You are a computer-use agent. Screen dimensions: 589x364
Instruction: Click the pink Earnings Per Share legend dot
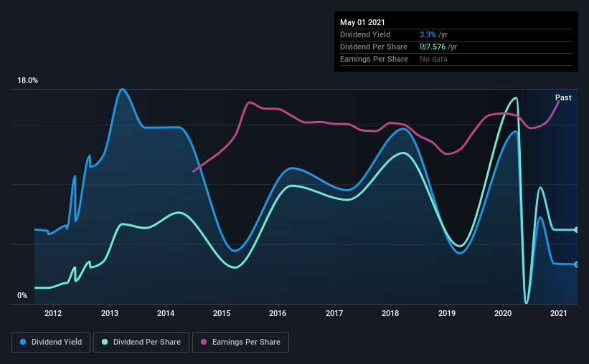pos(204,342)
